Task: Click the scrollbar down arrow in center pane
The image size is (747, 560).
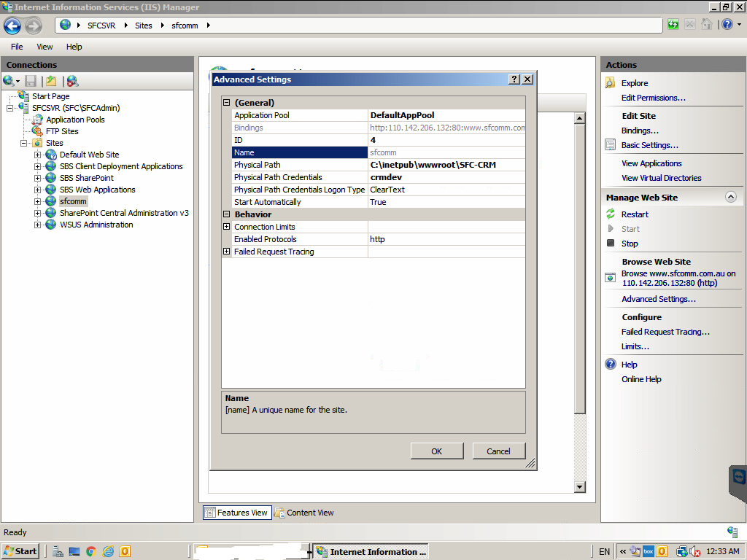Action: coord(579,486)
